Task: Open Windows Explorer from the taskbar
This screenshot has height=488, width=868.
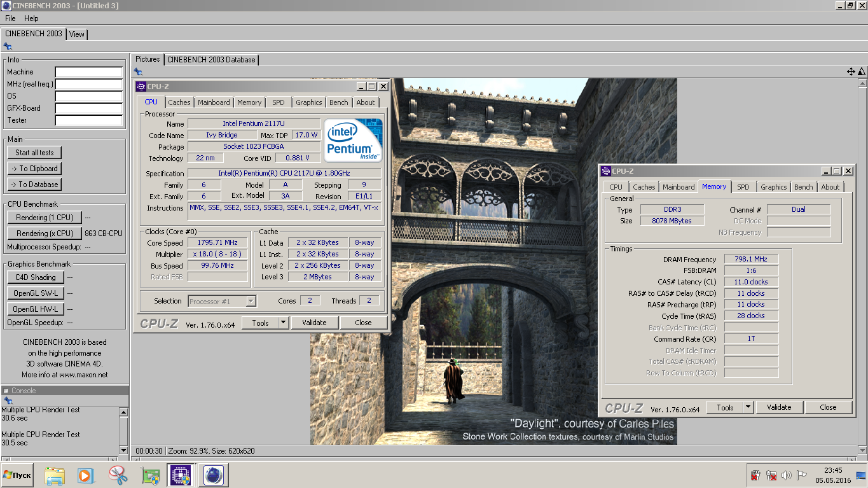Action: (x=55, y=475)
